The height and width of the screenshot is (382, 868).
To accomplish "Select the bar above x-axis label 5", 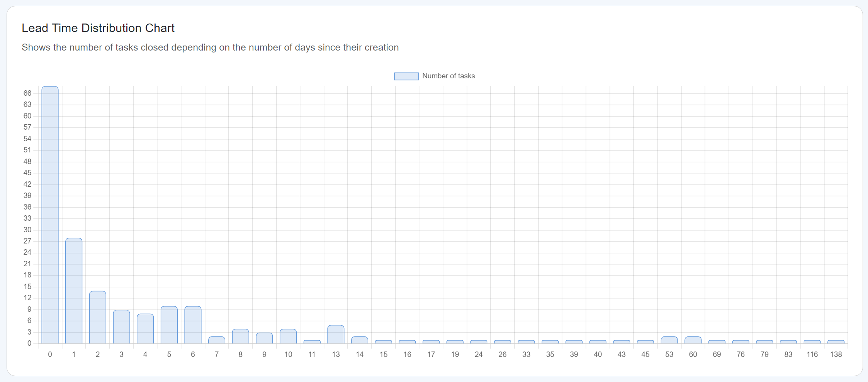I will tap(169, 325).
